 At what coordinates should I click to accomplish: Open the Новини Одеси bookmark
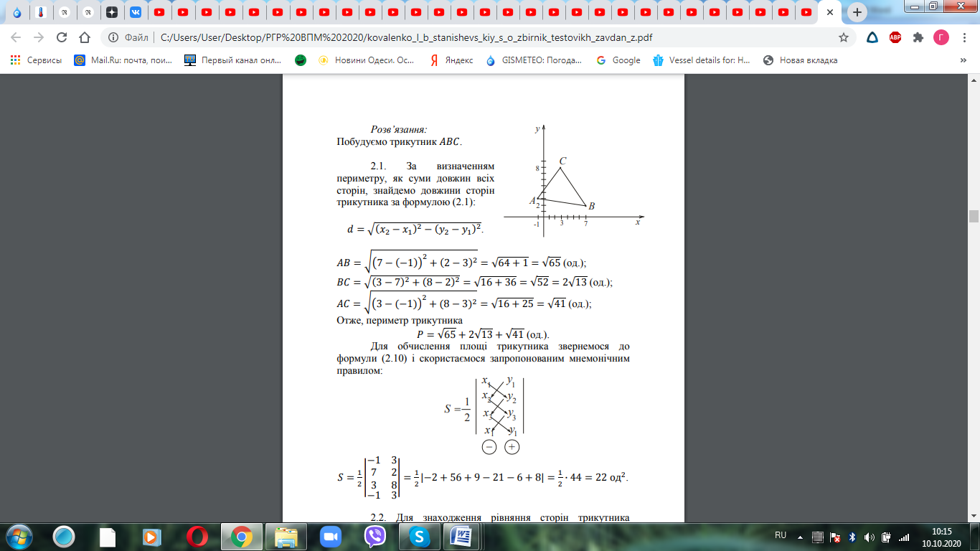[366, 60]
